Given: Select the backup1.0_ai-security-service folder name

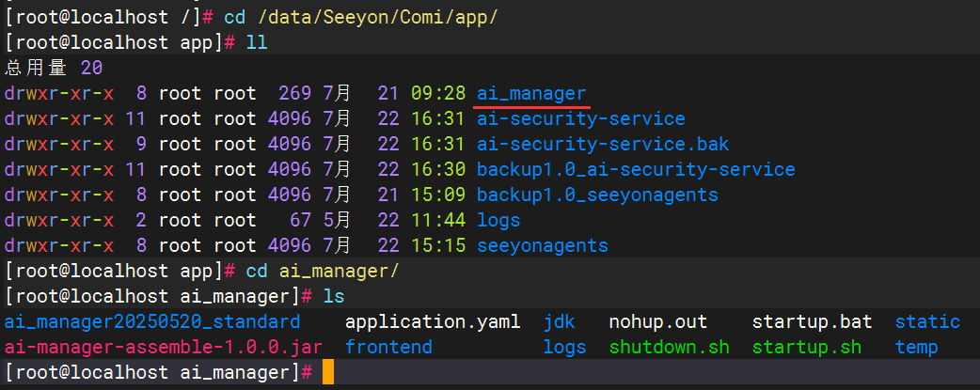Looking at the screenshot, I should 636,170.
